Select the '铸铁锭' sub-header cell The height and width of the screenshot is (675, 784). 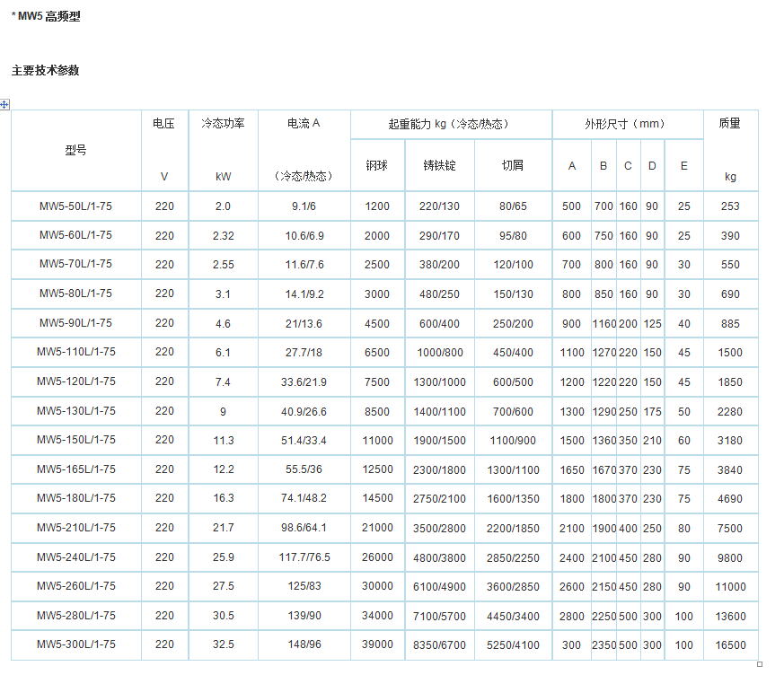pos(439,166)
